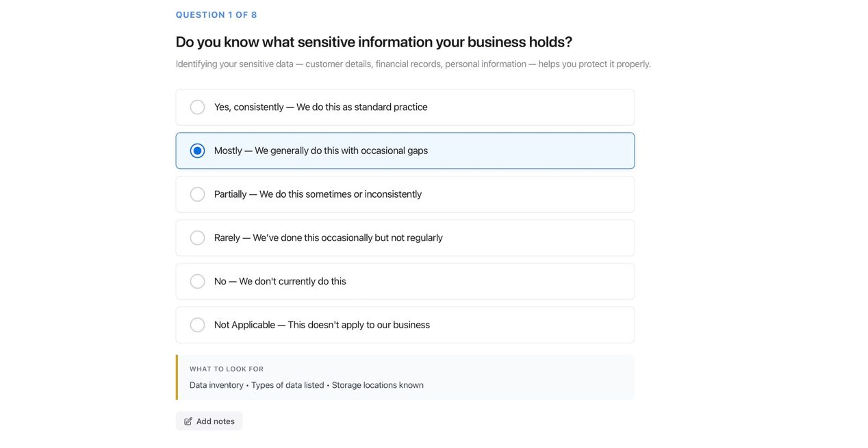This screenshot has width=868, height=448.
Task: Open the Add notes editor
Action: point(209,419)
